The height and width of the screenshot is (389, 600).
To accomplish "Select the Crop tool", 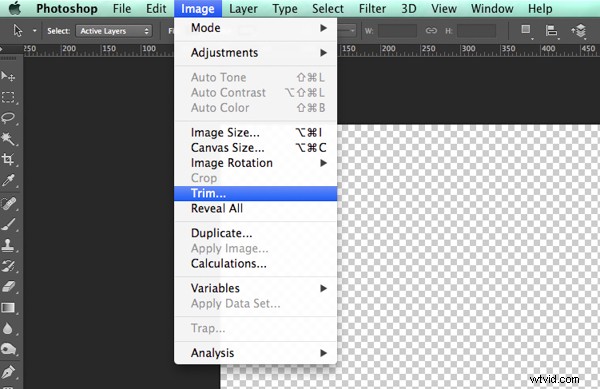I will click(8, 159).
